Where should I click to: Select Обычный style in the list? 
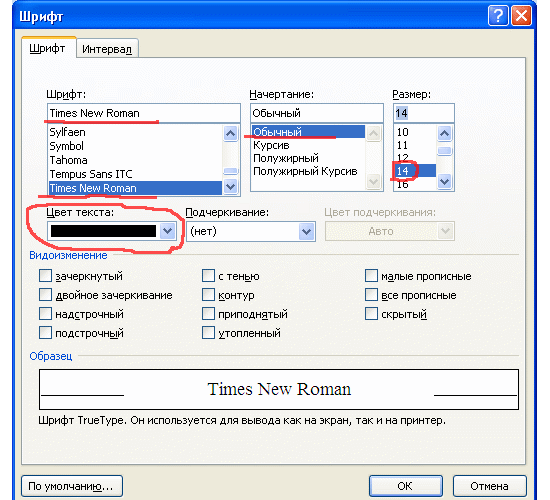(308, 132)
